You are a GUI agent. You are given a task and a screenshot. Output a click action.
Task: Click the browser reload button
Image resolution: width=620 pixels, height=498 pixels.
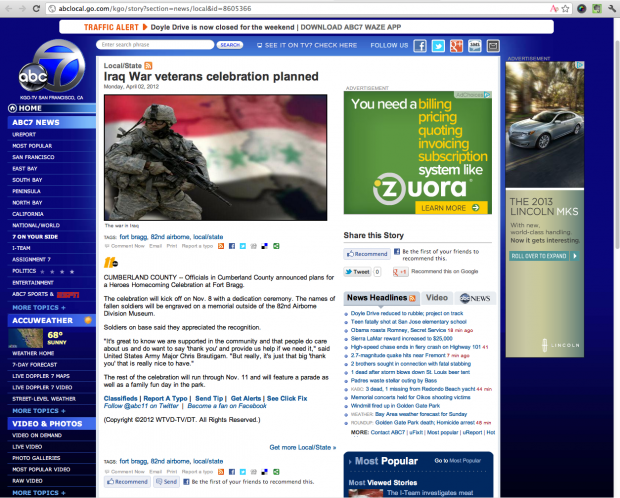pyautogui.click(x=36, y=8)
